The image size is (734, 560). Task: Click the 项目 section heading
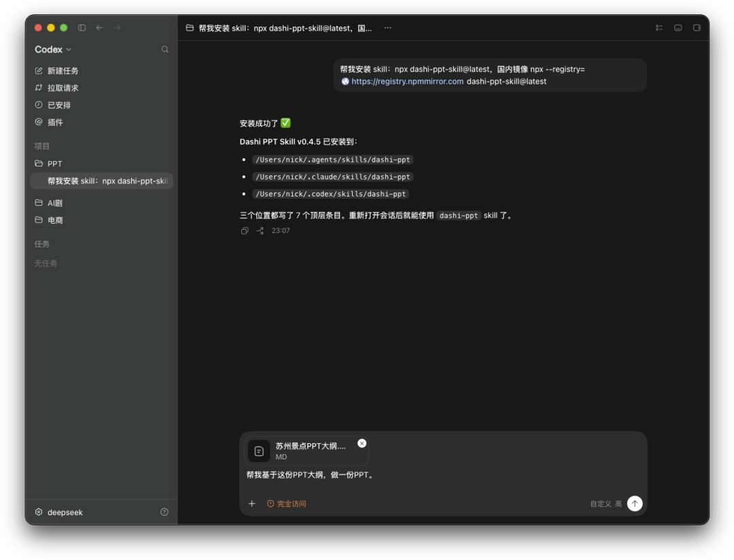(41, 146)
